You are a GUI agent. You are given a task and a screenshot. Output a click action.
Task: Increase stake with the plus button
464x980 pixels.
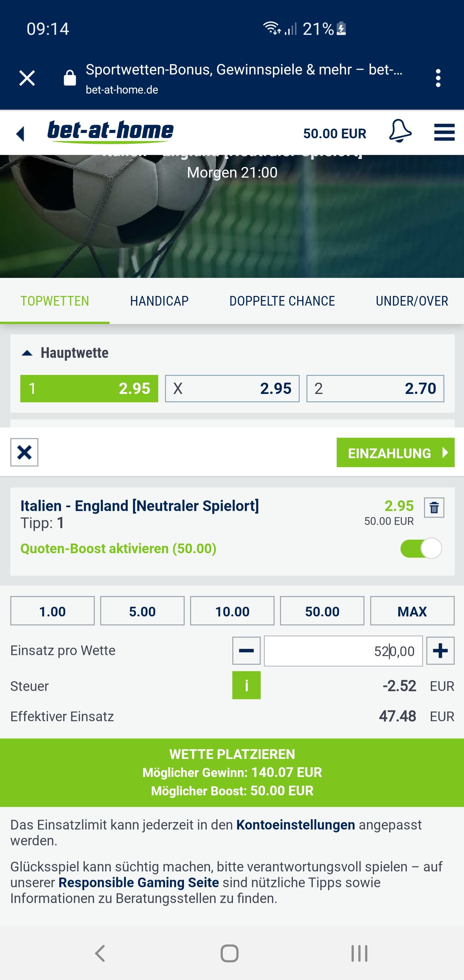pos(440,651)
